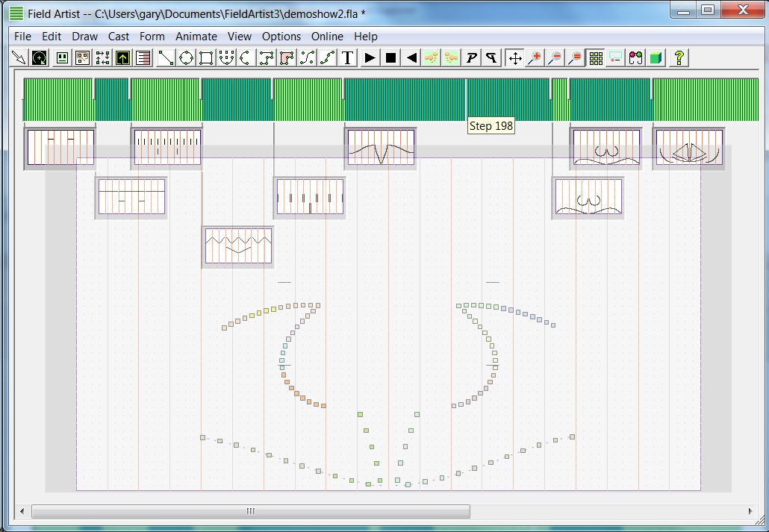Viewport: 769px width, 532px height.
Task: Open help with the question mark icon
Action: click(679, 57)
